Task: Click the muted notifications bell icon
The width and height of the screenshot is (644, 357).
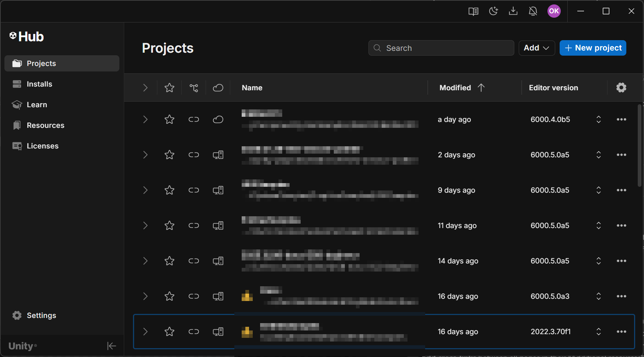Action: pyautogui.click(x=533, y=11)
